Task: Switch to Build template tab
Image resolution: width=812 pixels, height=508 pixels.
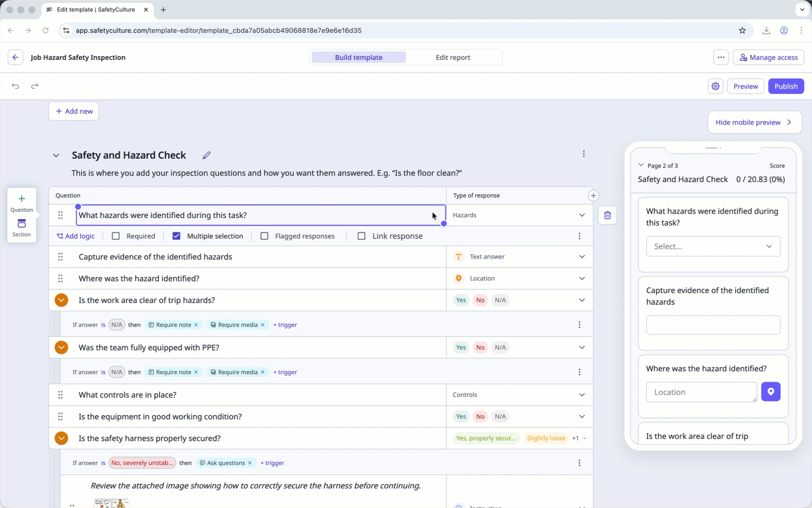Action: pyautogui.click(x=359, y=57)
